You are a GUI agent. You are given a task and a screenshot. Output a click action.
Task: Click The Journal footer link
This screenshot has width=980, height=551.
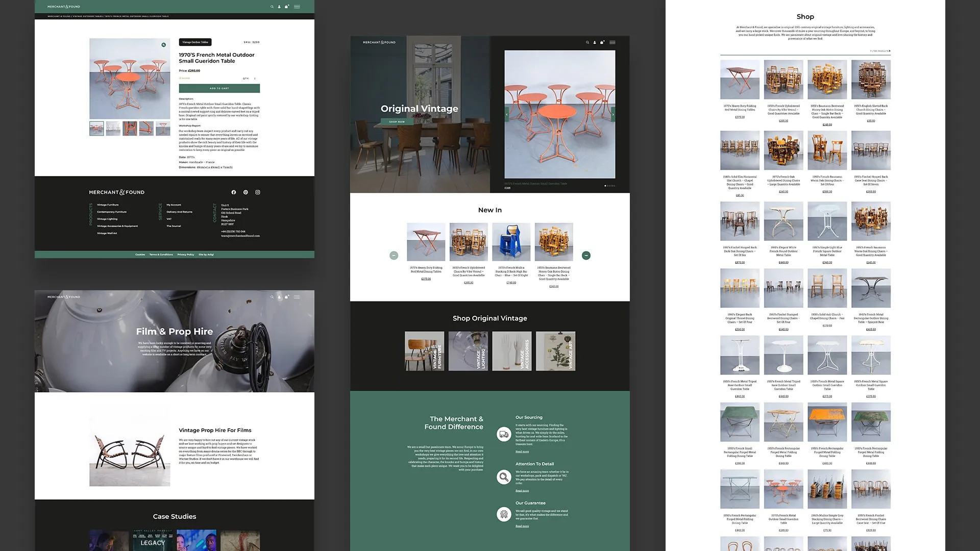pyautogui.click(x=174, y=226)
